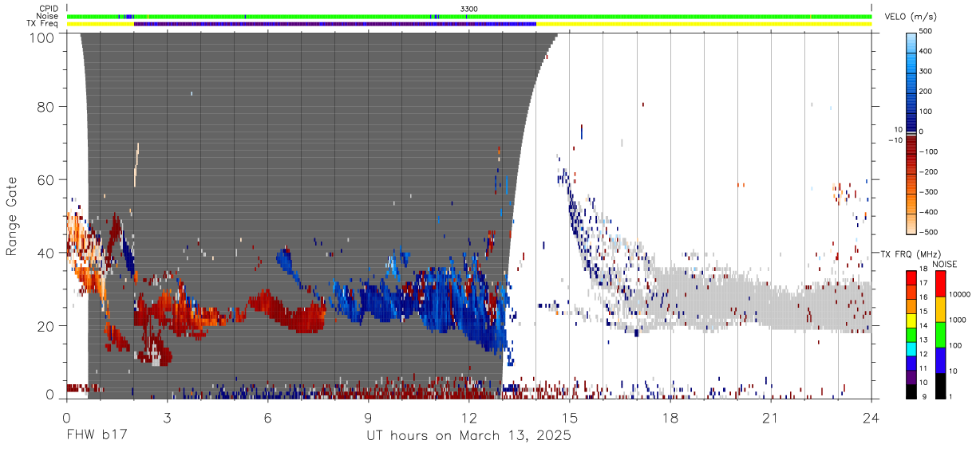Viewport: 980px width, 452px height.
Task: Click the TX Freq row label
Action: point(43,24)
